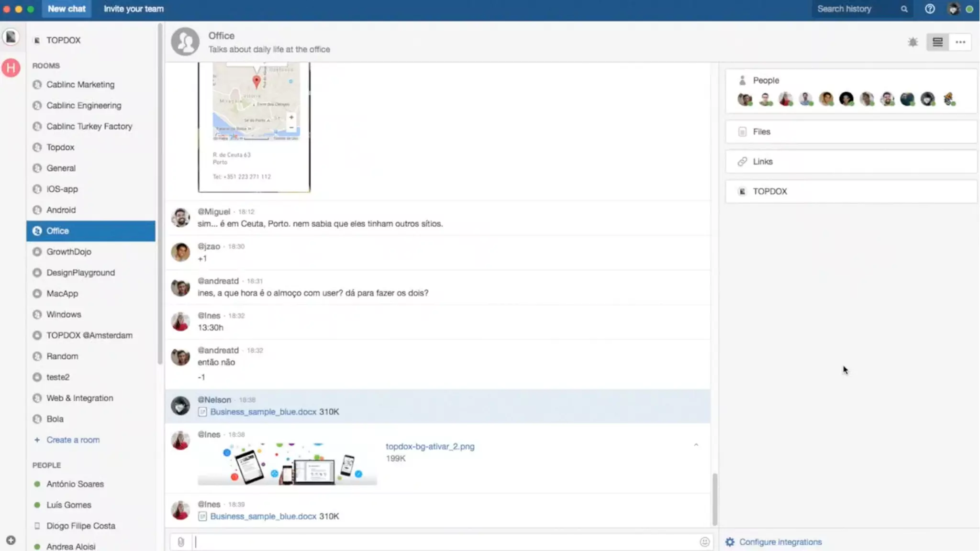Open the three-dots more options menu
This screenshot has height=551, width=980.
click(960, 42)
